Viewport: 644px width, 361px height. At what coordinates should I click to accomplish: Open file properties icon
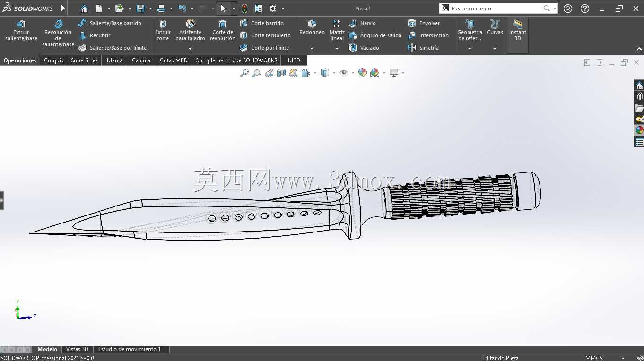click(x=259, y=9)
